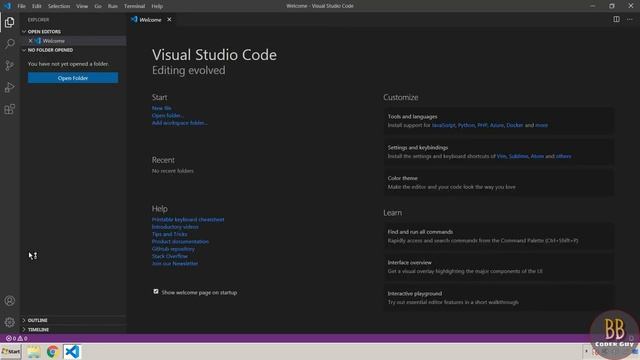Click the New file link
The width and height of the screenshot is (640, 360).
162,108
